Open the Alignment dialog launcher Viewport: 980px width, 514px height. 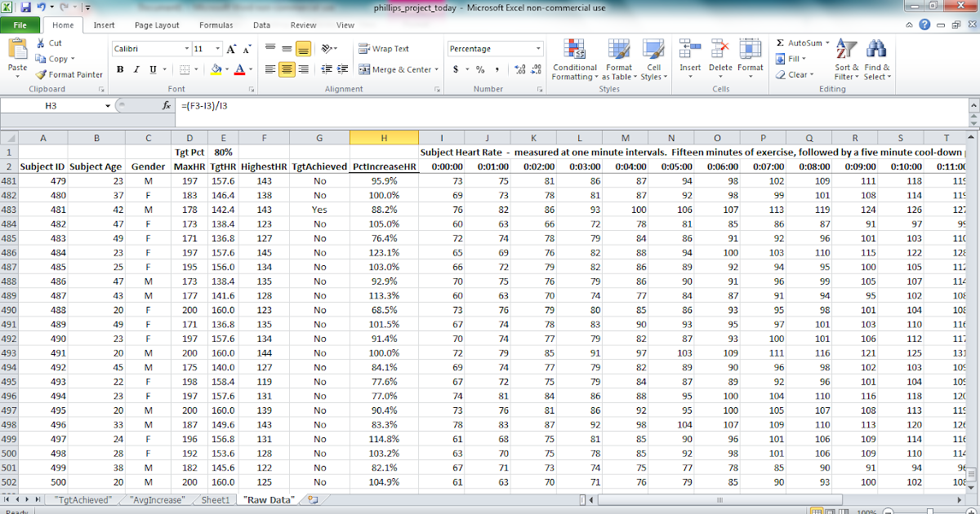pyautogui.click(x=438, y=90)
